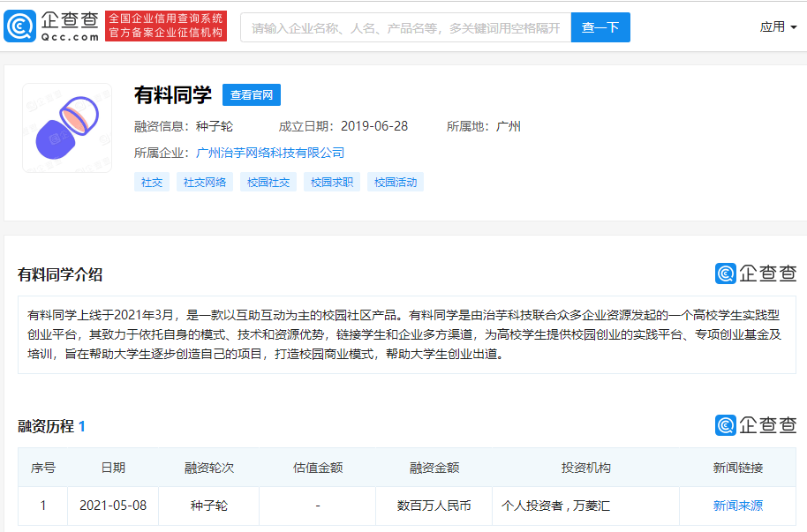Click the red official credit agency banner
The height and width of the screenshot is (532, 807).
(x=166, y=26)
